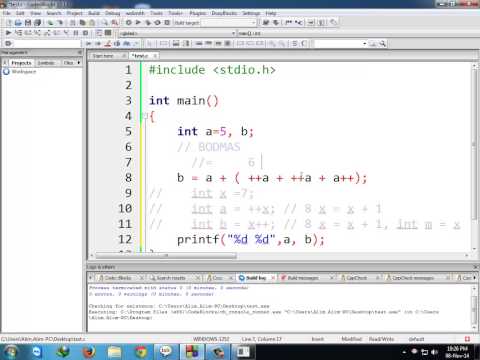This screenshot has width=480, height=360.
Task: Abort the build with the stop icon
Action: pyautogui.click(x=167, y=23)
